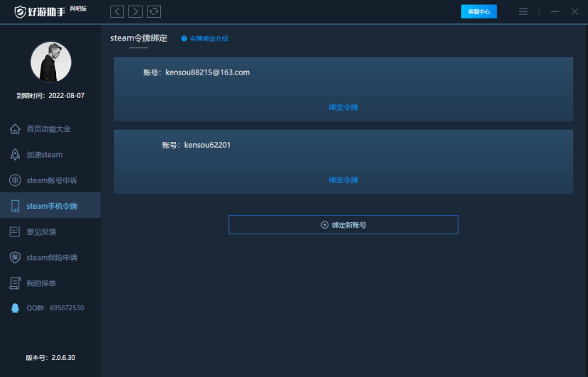The height and width of the screenshot is (377, 588).
Task: Click the scroll document icon for 我的保单
Action: 15,283
